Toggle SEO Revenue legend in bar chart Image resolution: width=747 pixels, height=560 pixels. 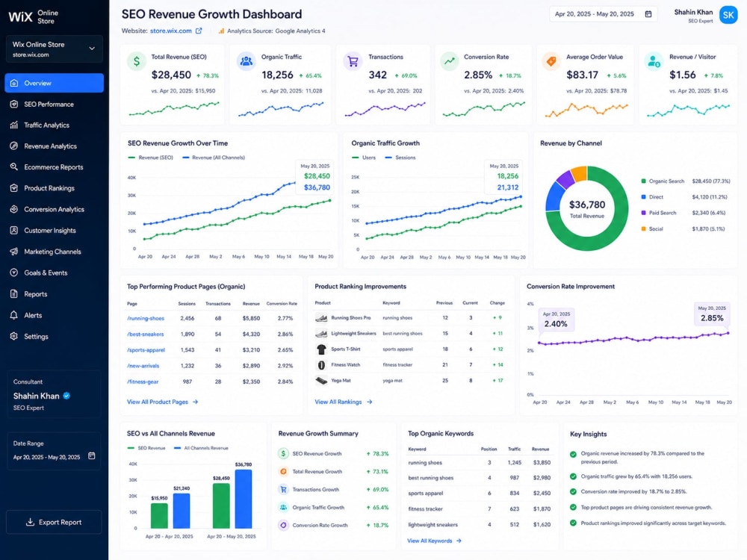146,448
